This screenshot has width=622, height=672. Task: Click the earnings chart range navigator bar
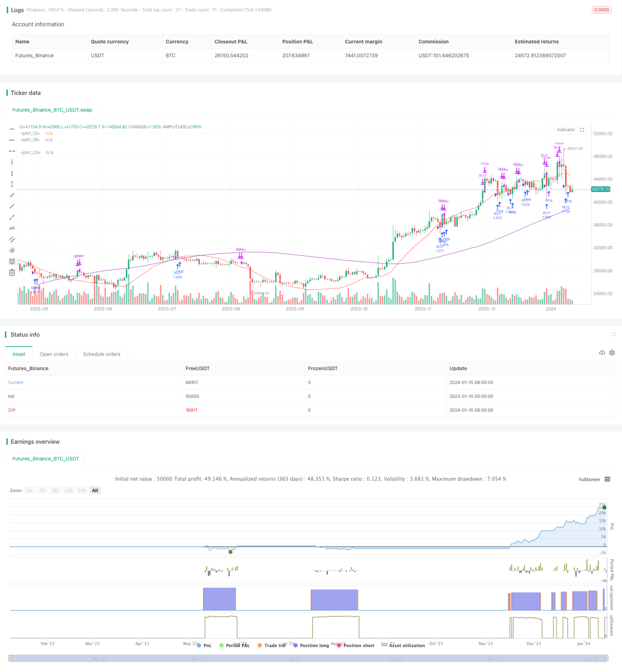coord(309,658)
